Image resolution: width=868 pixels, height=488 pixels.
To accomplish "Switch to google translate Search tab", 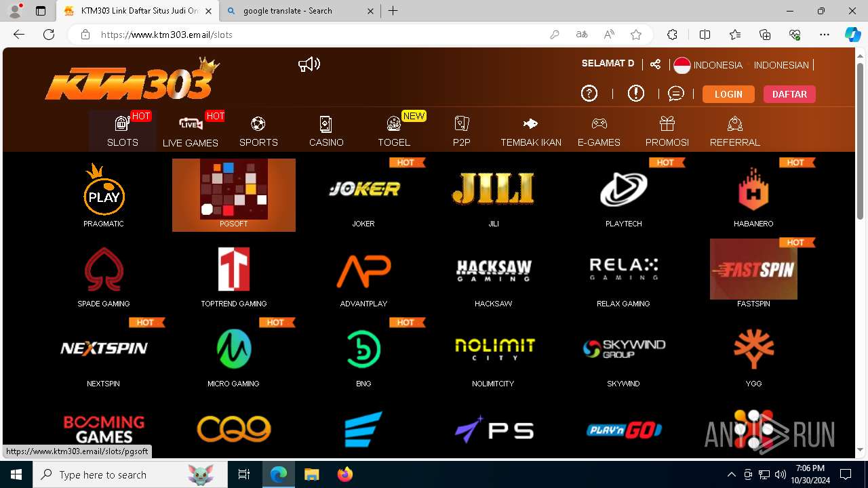I will pos(301,11).
